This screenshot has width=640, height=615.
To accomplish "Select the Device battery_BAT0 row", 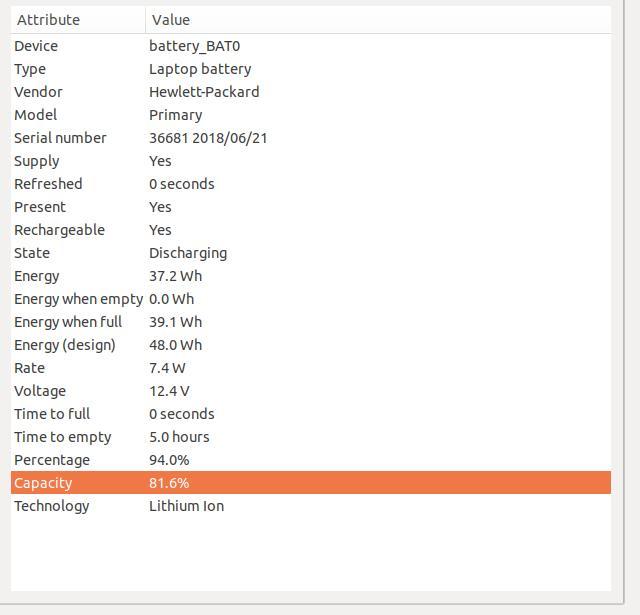I will (311, 46).
